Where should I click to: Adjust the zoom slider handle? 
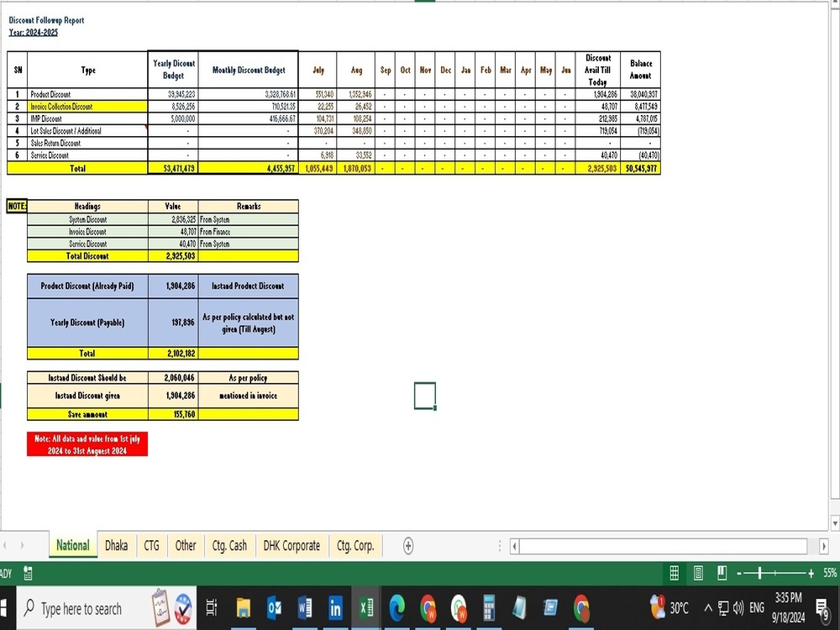759,573
